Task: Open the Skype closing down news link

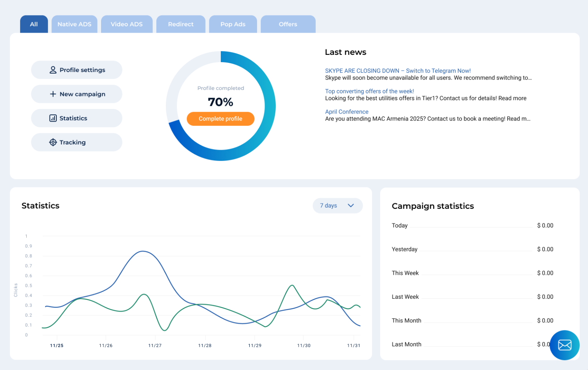Action: 398,71
